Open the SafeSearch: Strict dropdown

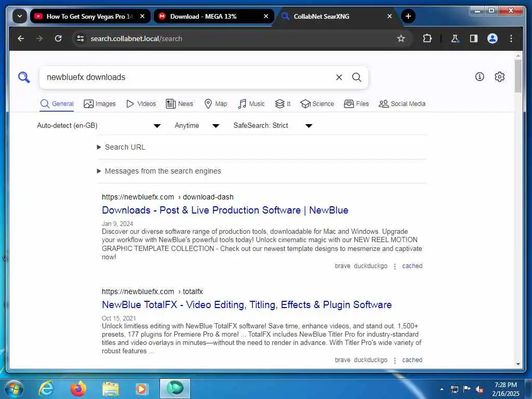coord(273,126)
